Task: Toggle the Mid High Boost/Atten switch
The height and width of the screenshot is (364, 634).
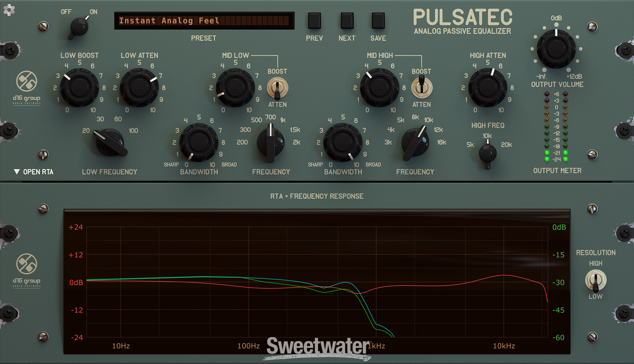Action: click(422, 88)
